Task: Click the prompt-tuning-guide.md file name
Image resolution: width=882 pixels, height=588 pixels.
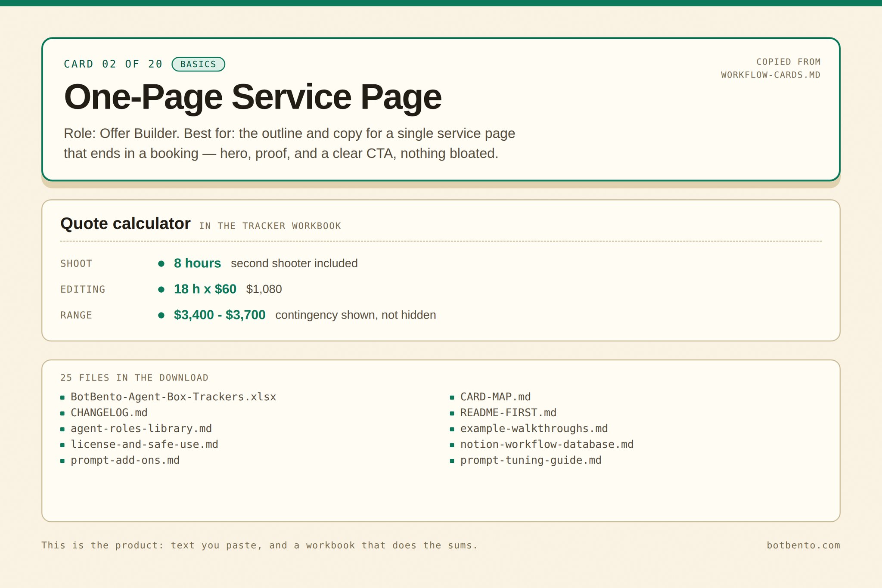Action: coord(531,460)
